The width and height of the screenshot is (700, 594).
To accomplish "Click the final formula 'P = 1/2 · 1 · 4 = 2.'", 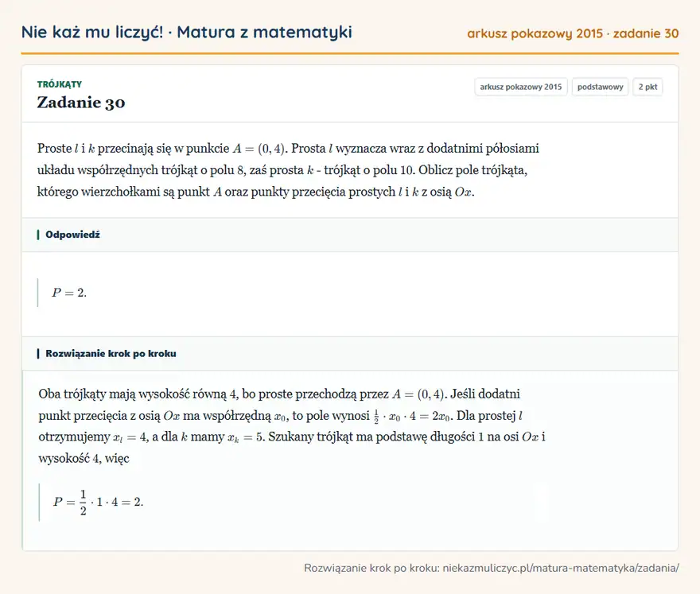I will [98, 502].
